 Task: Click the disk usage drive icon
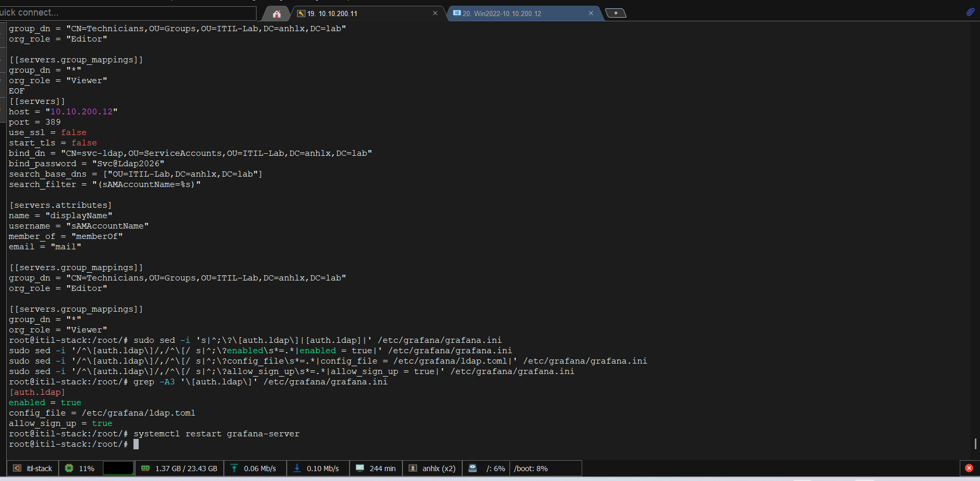click(x=473, y=468)
